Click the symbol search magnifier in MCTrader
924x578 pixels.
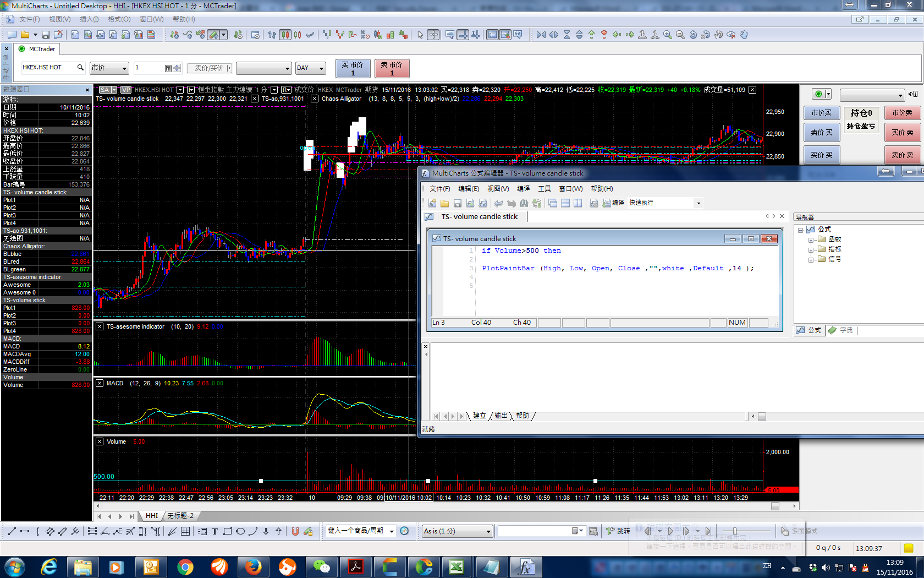pyautogui.click(x=80, y=67)
